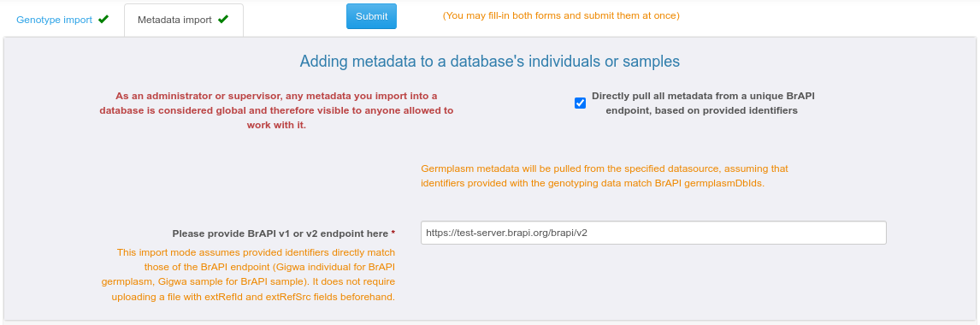Click the 'You may fill-in both forms' note
The height and width of the screenshot is (325, 980).
(561, 15)
